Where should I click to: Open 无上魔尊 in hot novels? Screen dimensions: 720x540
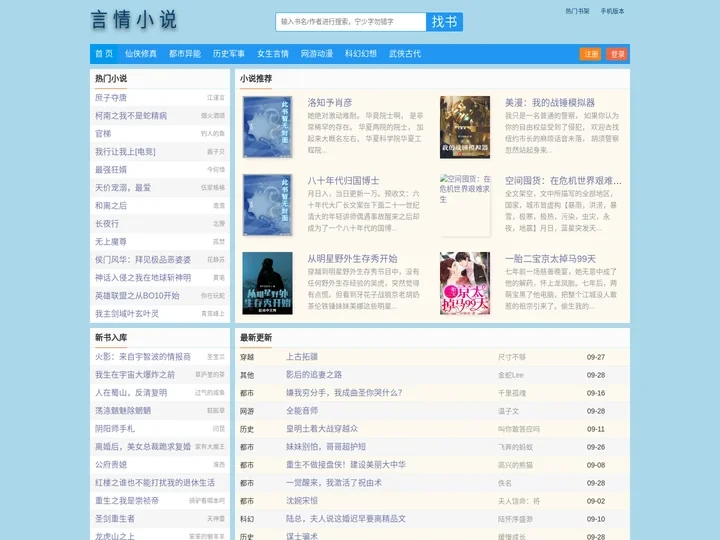tap(111, 242)
